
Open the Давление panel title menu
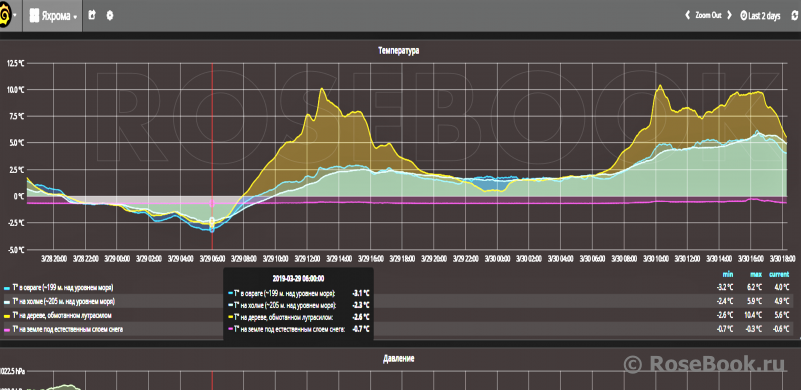(x=398, y=358)
